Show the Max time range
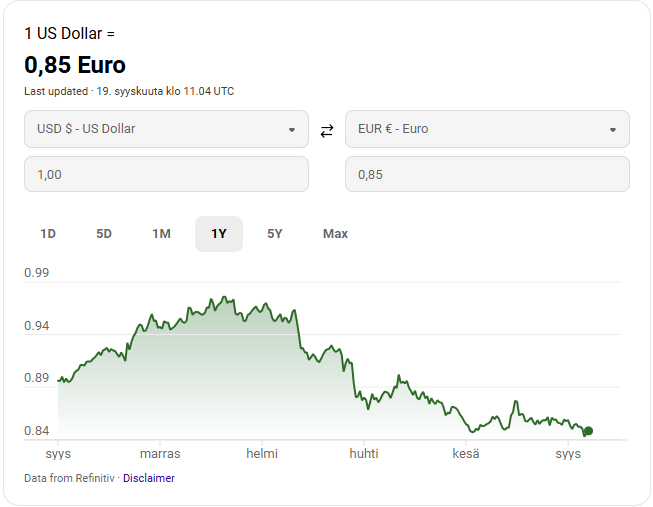 pyautogui.click(x=335, y=234)
